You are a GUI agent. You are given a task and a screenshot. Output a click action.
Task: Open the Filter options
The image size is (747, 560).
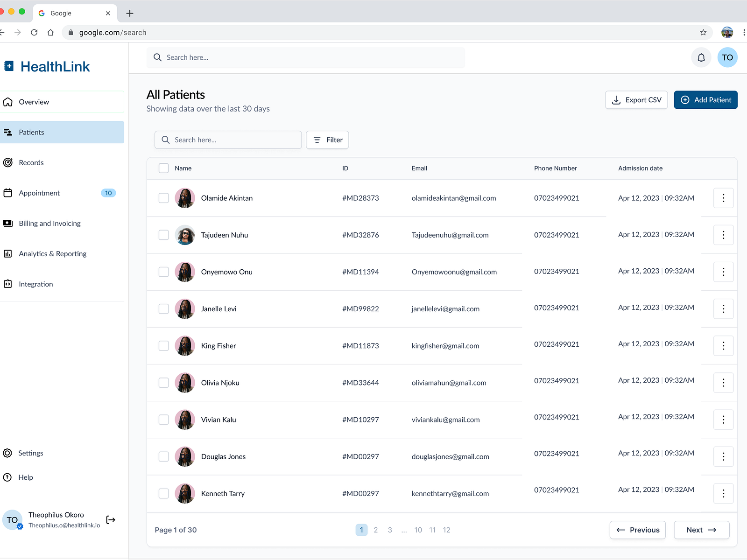[327, 140]
